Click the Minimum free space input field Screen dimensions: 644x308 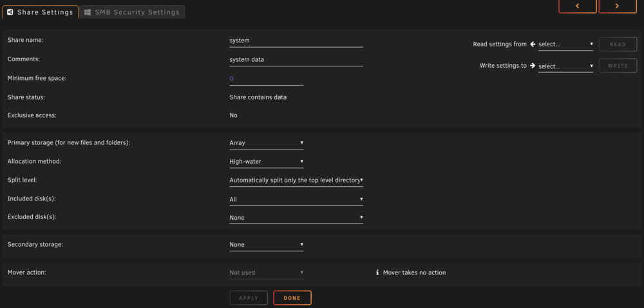266,79
